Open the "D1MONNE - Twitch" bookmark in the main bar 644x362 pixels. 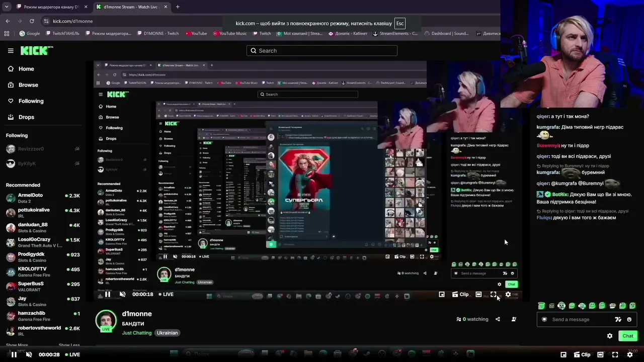click(157, 34)
